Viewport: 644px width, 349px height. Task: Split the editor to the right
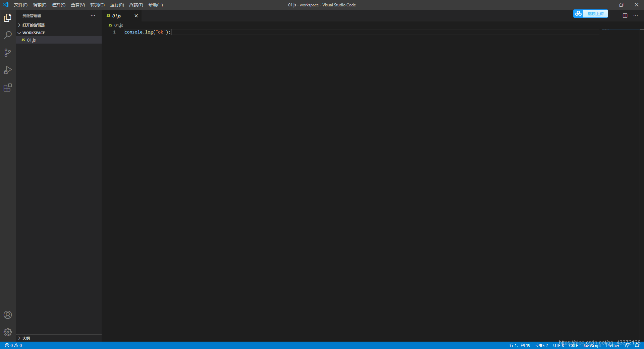click(x=625, y=16)
